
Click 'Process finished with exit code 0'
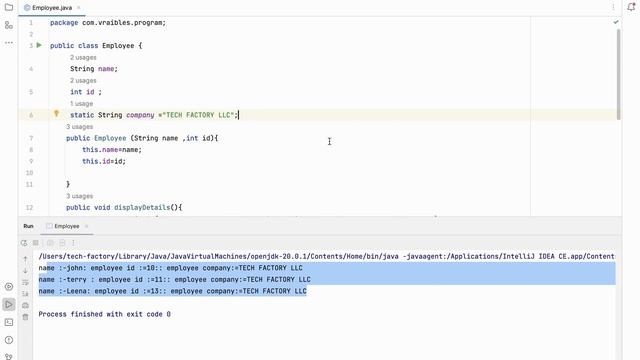click(x=104, y=314)
